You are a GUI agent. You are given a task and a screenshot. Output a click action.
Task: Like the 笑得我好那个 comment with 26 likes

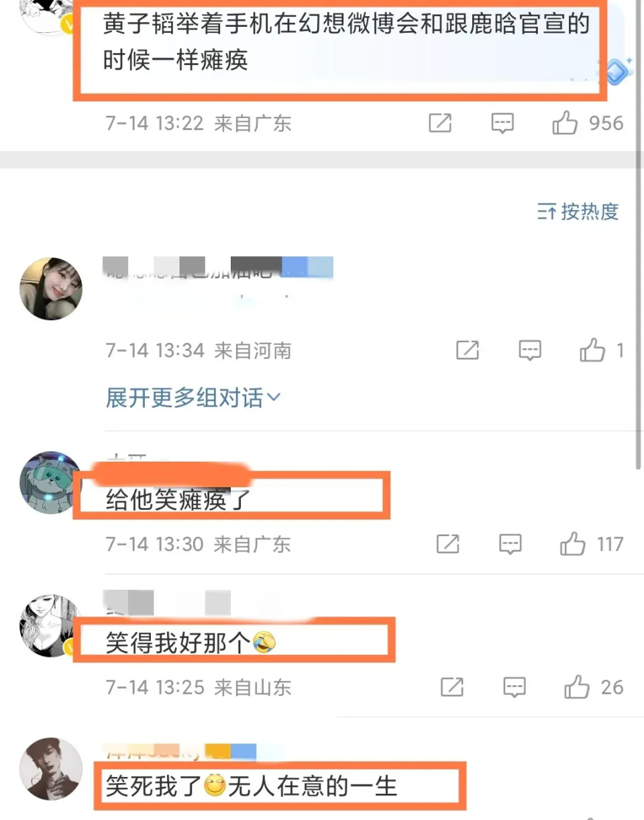click(594, 687)
